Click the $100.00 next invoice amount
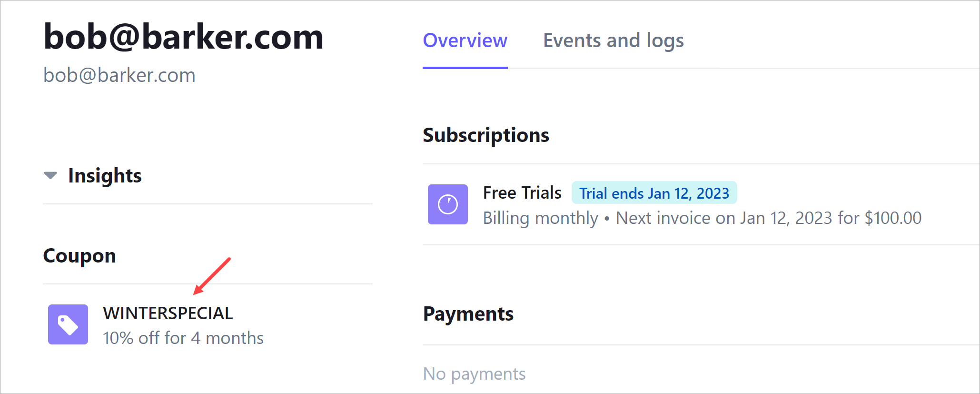 tap(893, 218)
